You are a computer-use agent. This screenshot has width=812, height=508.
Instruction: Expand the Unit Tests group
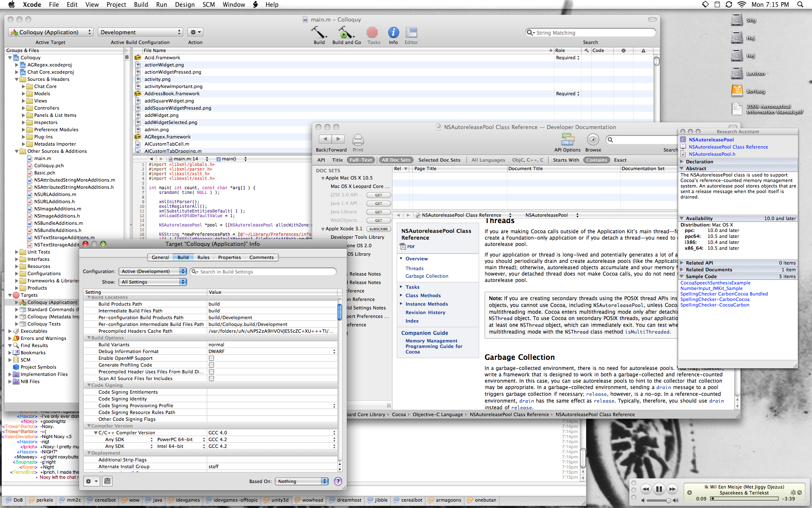click(x=17, y=252)
